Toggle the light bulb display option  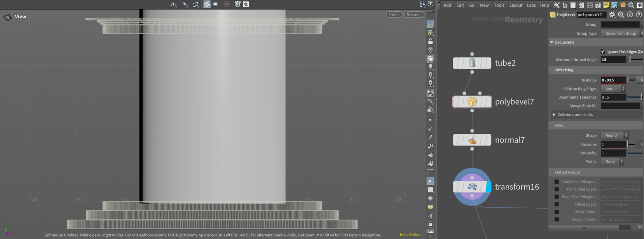(430, 67)
